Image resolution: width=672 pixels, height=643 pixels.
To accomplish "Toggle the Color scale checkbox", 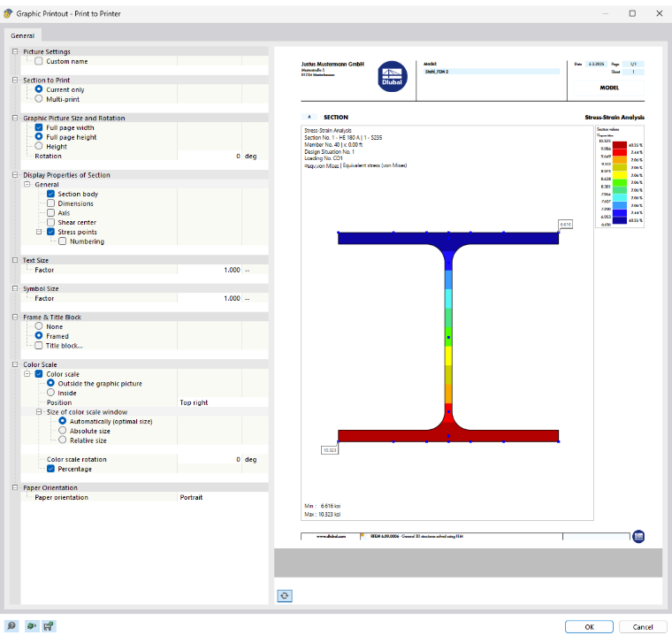I will pos(39,374).
